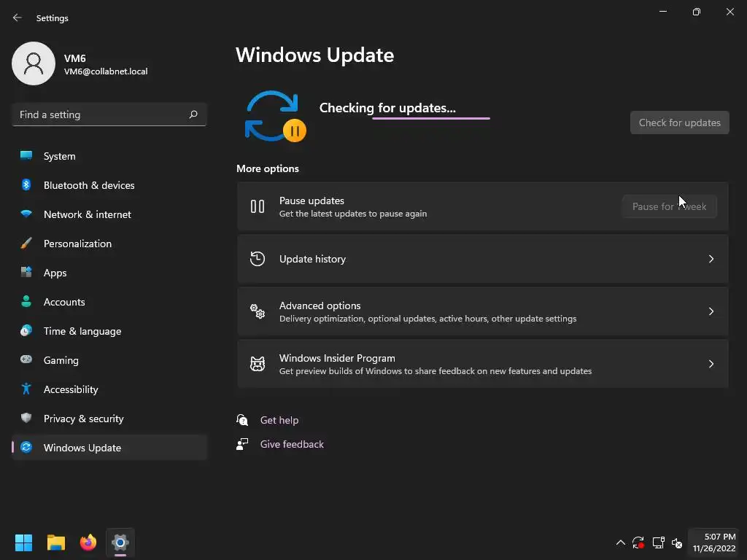Click the Get help headset icon
Image resolution: width=747 pixels, height=560 pixels.
(x=242, y=419)
